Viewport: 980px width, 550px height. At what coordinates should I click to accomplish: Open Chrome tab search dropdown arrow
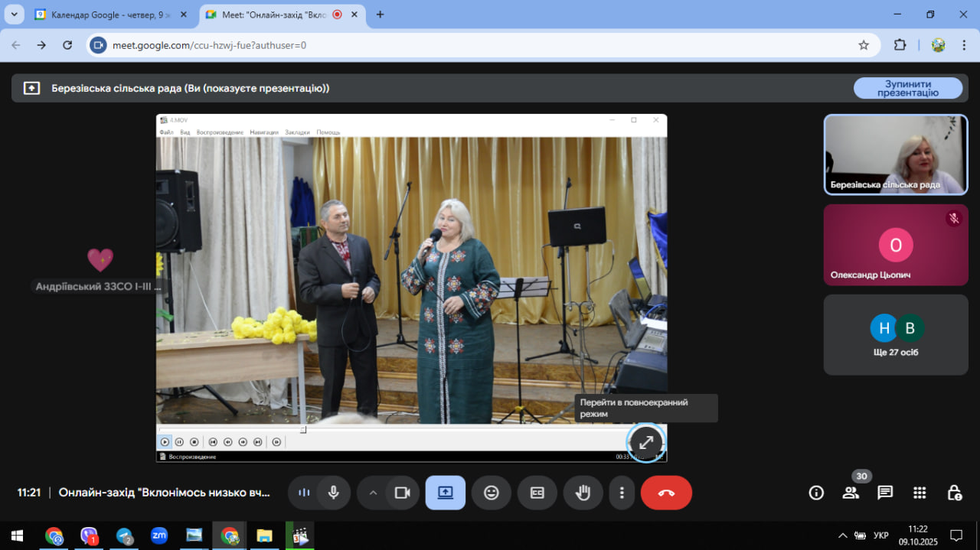[14, 15]
